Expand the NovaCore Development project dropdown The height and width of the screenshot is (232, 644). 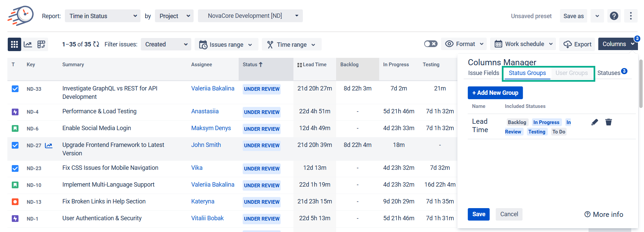[x=250, y=16]
